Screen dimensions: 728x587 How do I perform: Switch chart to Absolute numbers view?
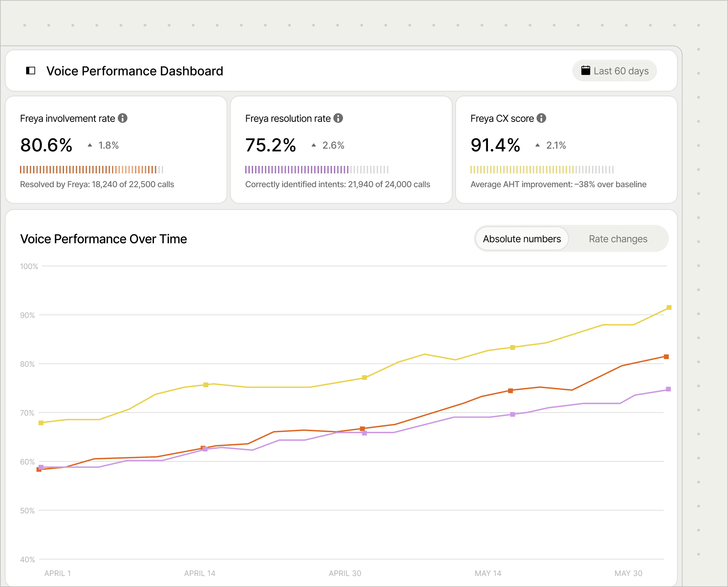tap(521, 239)
